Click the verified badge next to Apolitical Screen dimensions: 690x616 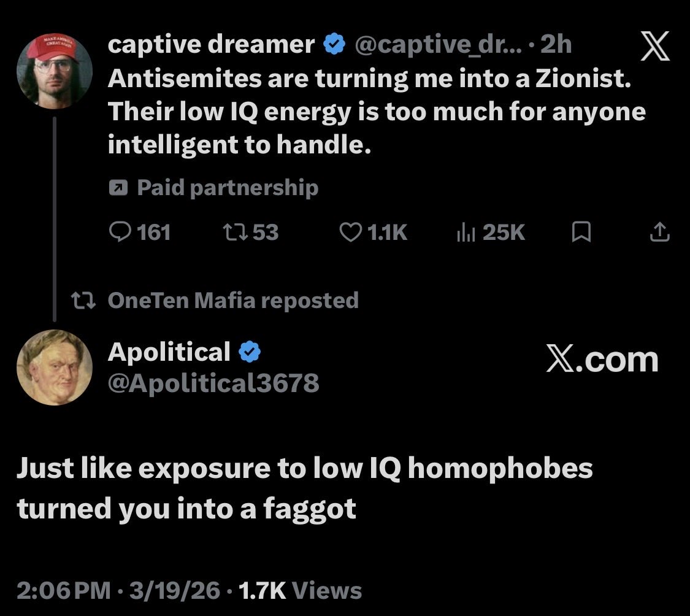250,352
